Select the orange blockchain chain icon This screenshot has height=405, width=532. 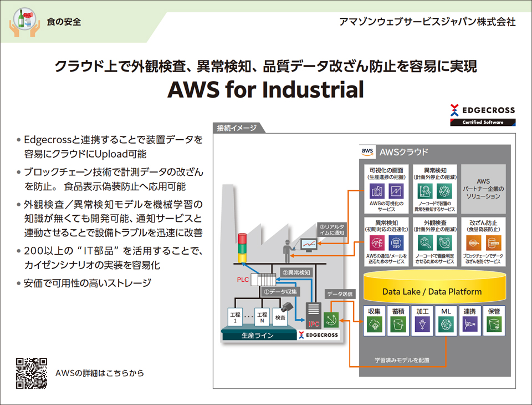(474, 243)
